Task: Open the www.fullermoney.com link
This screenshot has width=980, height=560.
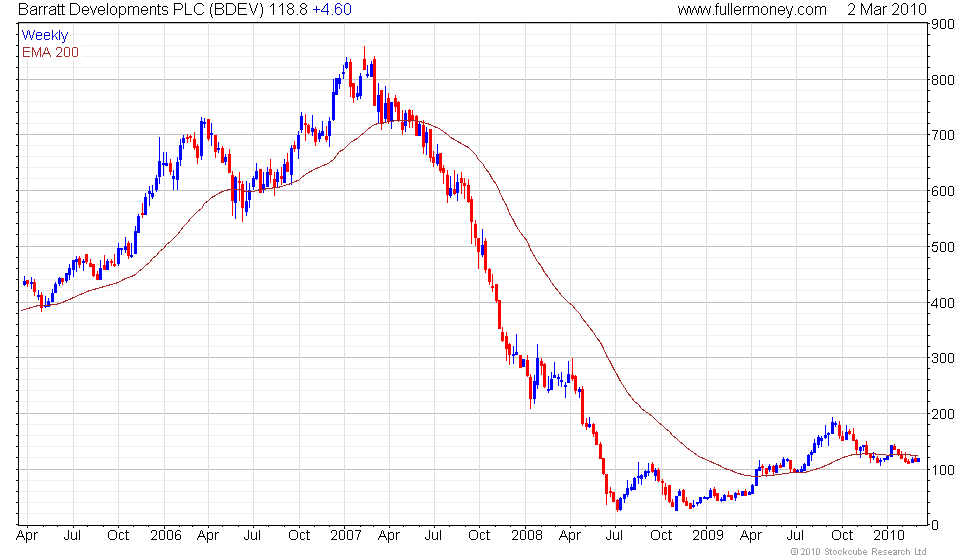Action: (752, 9)
